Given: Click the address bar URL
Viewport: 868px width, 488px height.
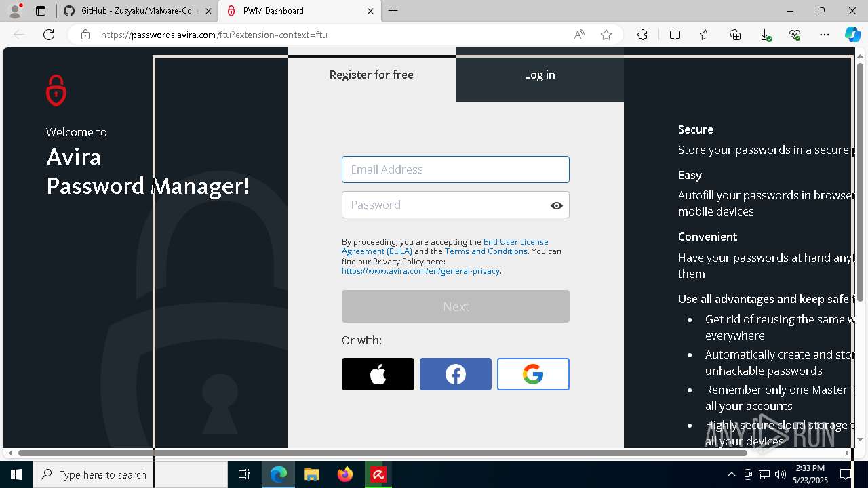Looking at the screenshot, I should click(214, 35).
